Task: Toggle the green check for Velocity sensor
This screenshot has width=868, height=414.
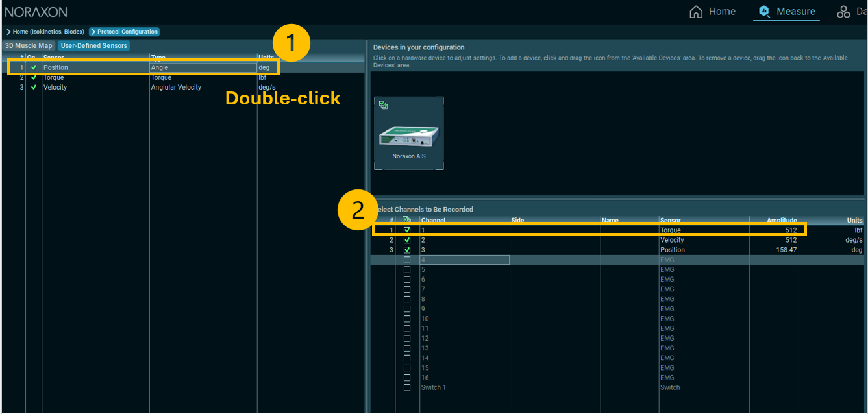Action: pyautogui.click(x=34, y=87)
